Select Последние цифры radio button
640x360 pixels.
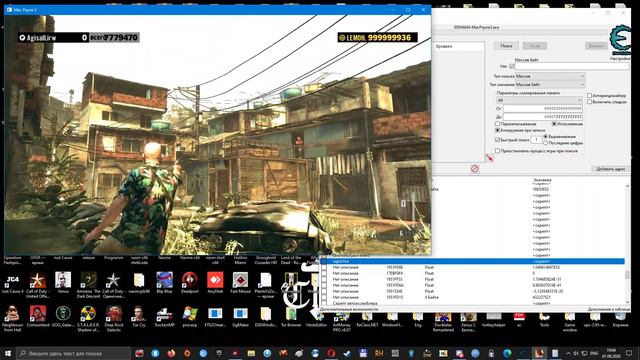coord(546,143)
